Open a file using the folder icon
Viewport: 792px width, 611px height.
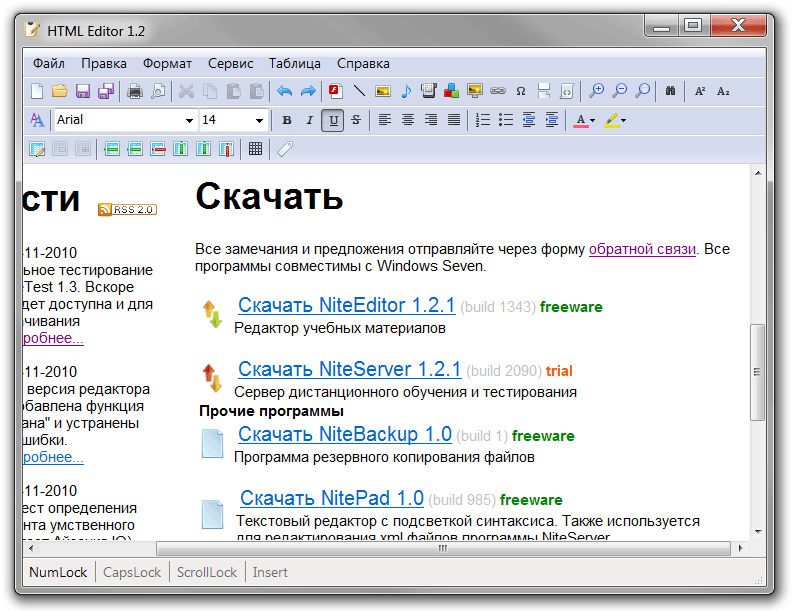click(60, 91)
